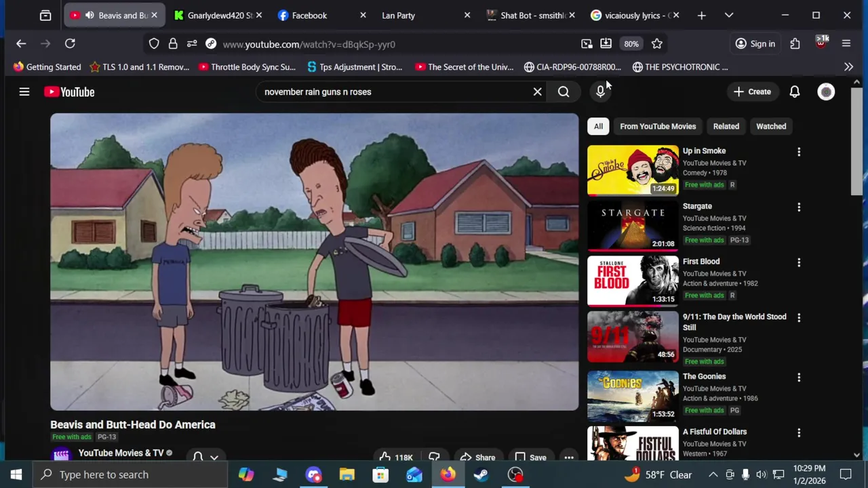Dislike the video with thumbs down
The image size is (868, 488).
(x=434, y=457)
